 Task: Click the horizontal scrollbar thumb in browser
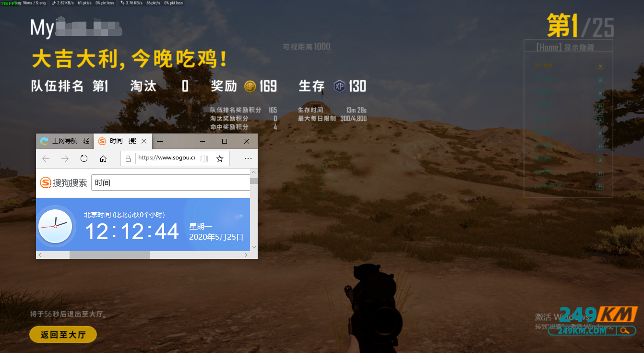(x=109, y=255)
